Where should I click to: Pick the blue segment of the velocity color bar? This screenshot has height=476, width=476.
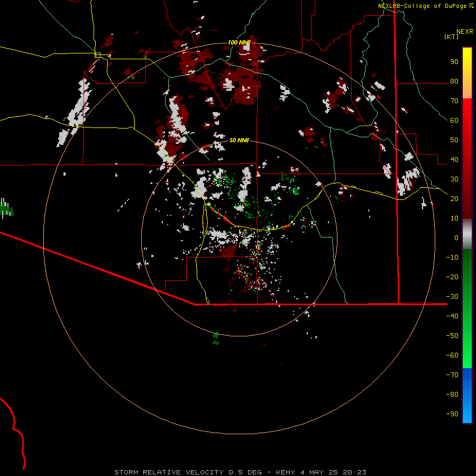(467, 396)
